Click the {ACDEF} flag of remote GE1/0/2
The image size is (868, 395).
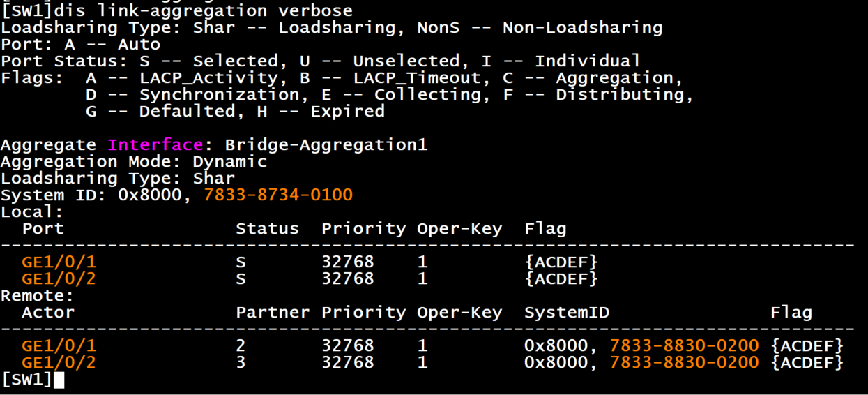(807, 363)
